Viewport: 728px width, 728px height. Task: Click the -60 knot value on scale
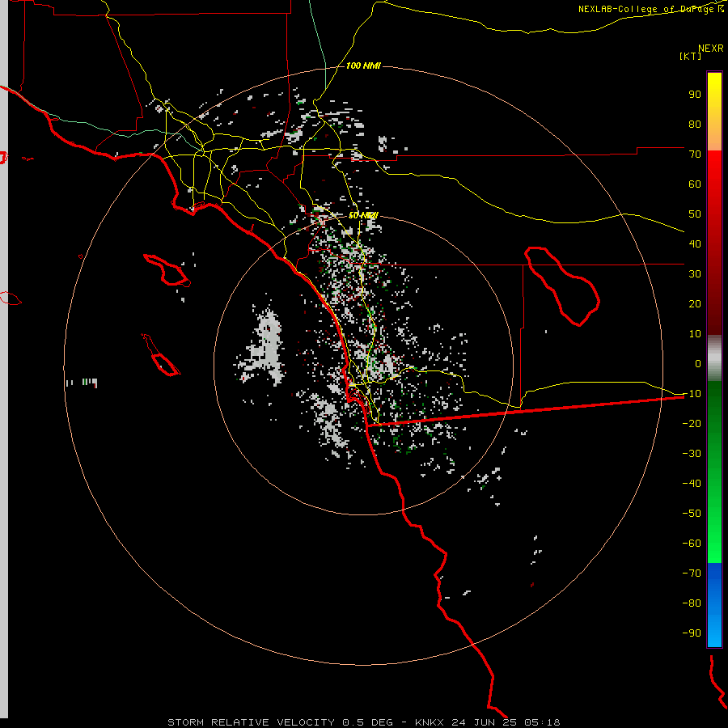[692, 544]
